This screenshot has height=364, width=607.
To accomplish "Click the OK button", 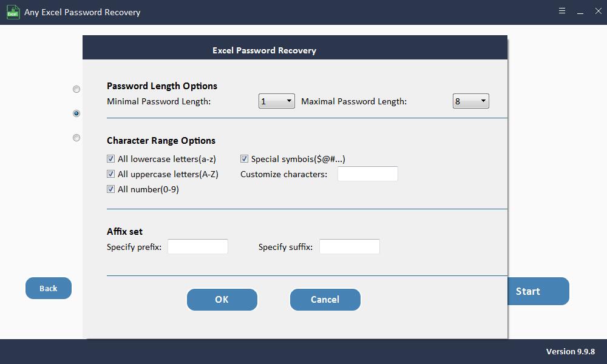I will [x=222, y=299].
